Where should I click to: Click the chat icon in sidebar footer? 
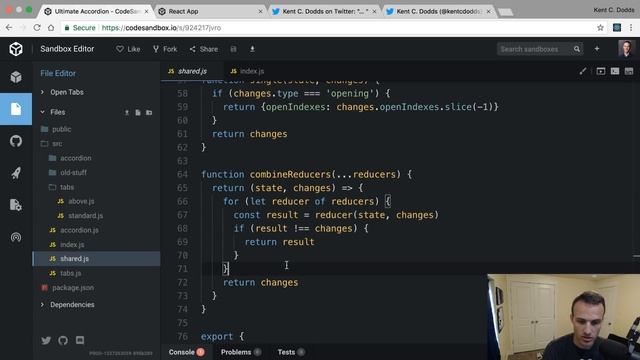tap(80, 340)
